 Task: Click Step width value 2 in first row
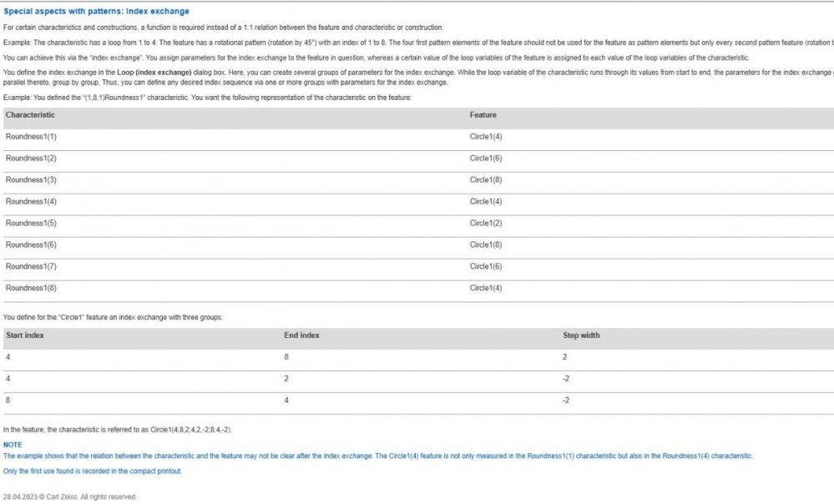point(566,357)
